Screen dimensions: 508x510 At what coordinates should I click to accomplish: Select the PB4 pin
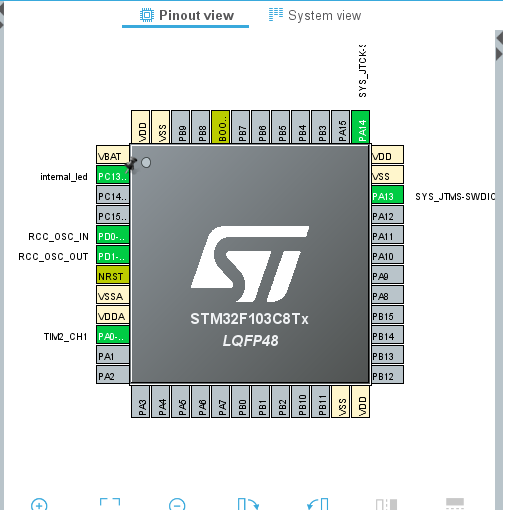[300, 127]
